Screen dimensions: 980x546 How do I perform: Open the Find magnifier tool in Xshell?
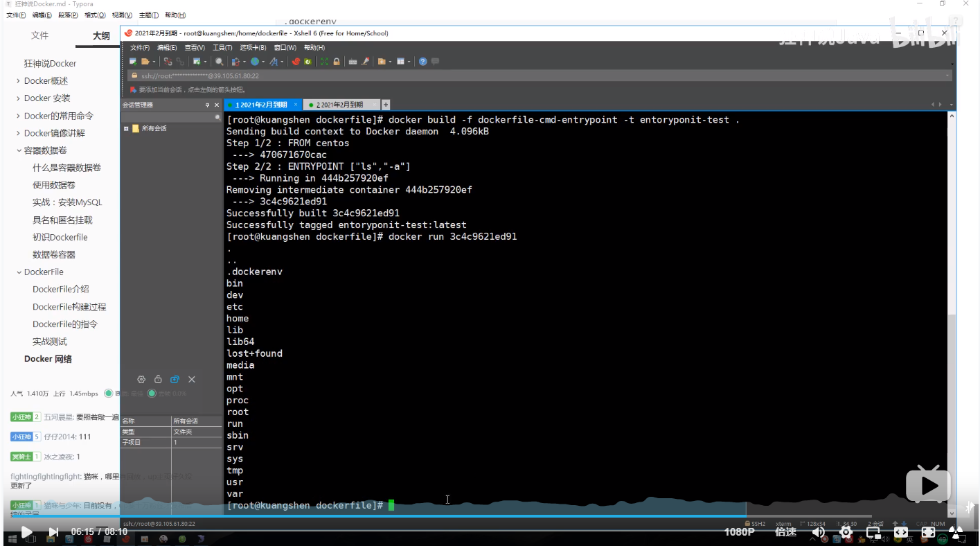click(219, 62)
